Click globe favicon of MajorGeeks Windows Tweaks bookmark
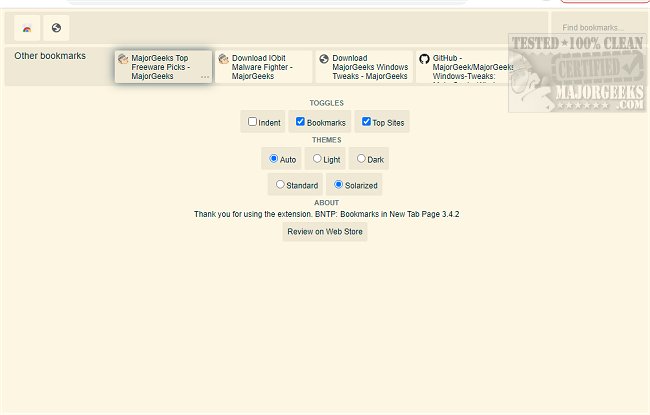650x415 pixels. point(324,59)
